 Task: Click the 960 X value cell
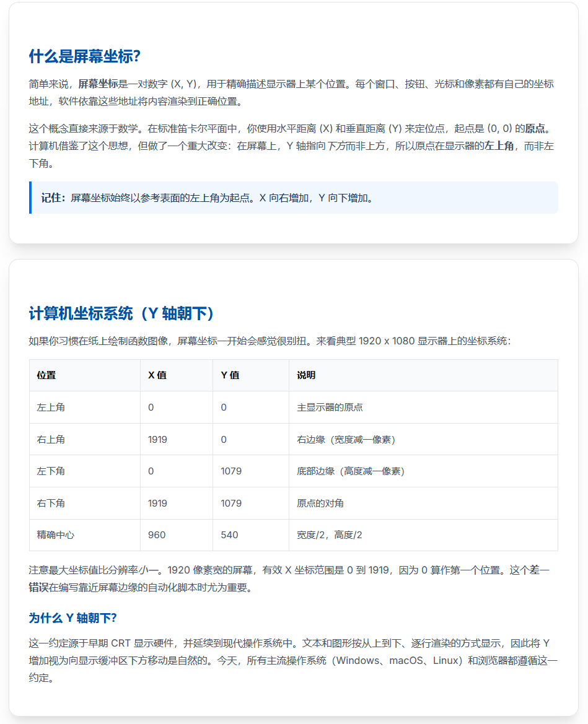[177, 534]
